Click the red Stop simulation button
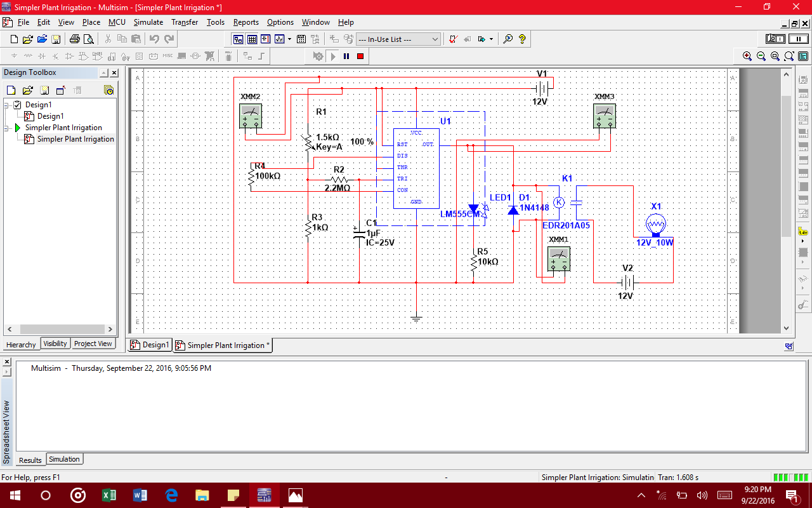Screen dimensions: 812x508 pos(360,57)
